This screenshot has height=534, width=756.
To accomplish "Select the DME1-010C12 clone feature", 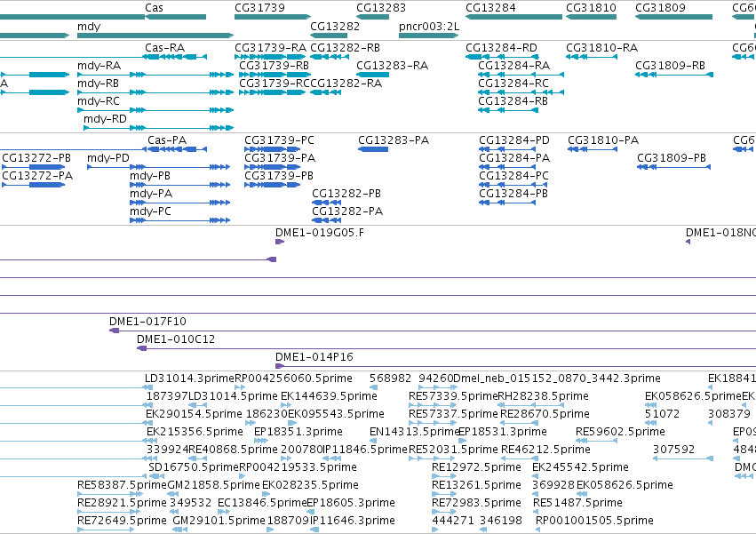I will point(447,348).
